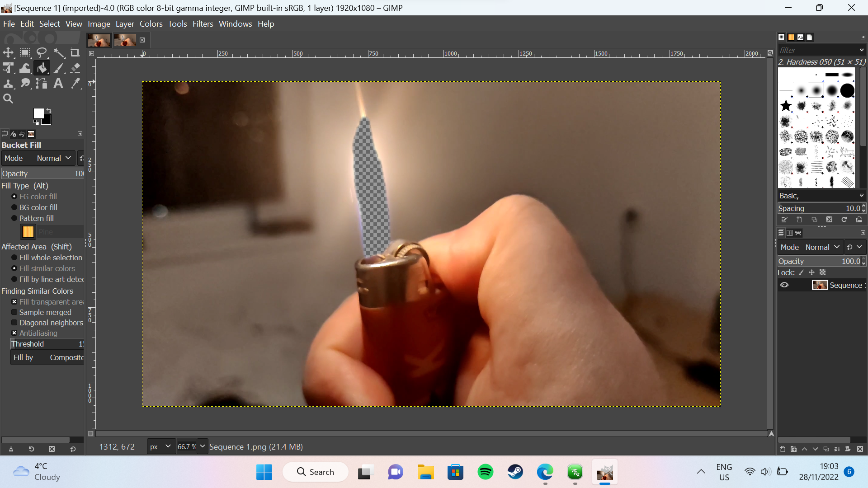868x488 pixels.
Task: Select the Crop tool
Action: (75, 53)
